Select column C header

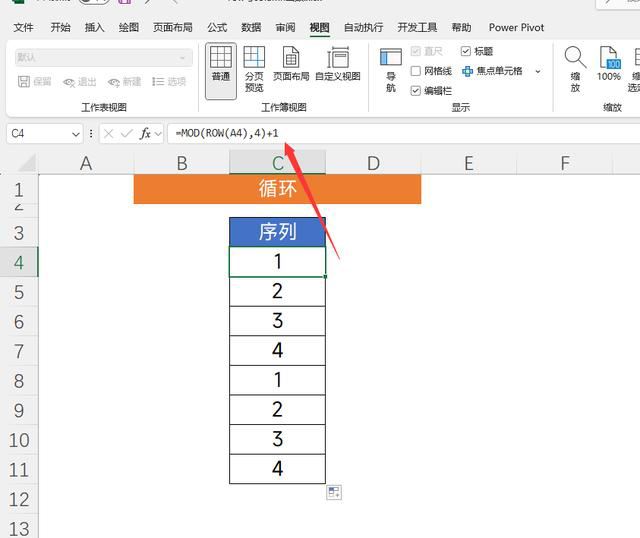click(x=278, y=163)
